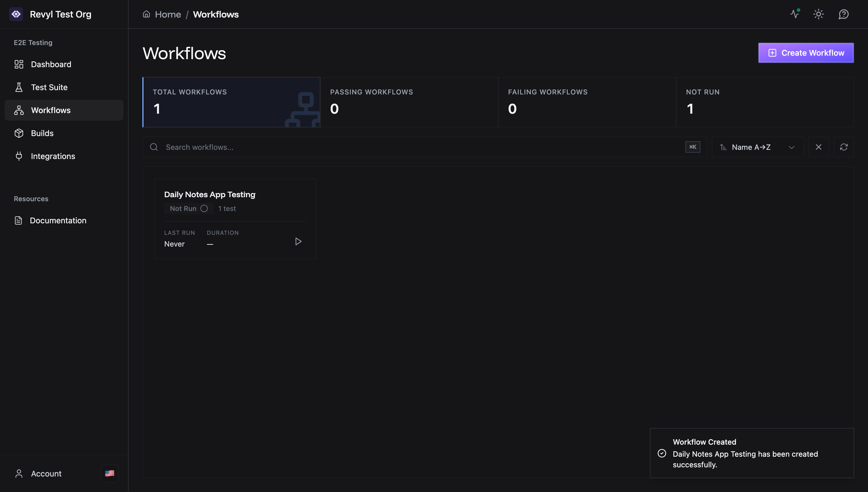Open the Integrations panel
The width and height of the screenshot is (868, 492).
[x=53, y=156]
